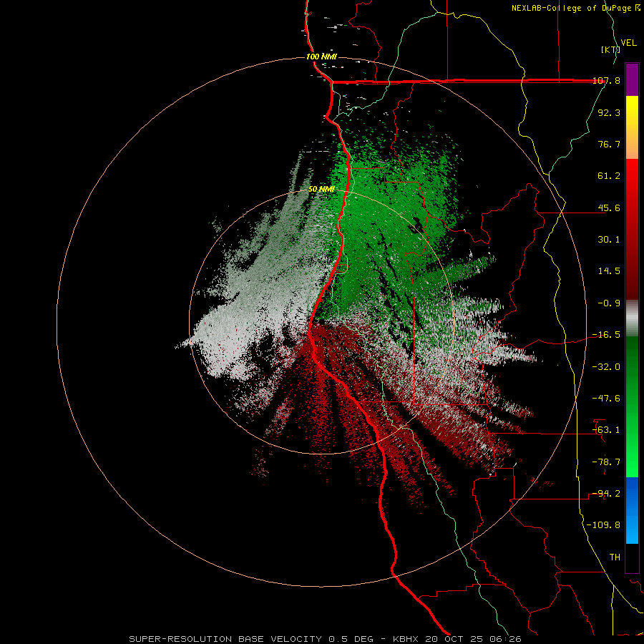Click the 92.3 scale value
644x644 pixels.
pyautogui.click(x=609, y=112)
